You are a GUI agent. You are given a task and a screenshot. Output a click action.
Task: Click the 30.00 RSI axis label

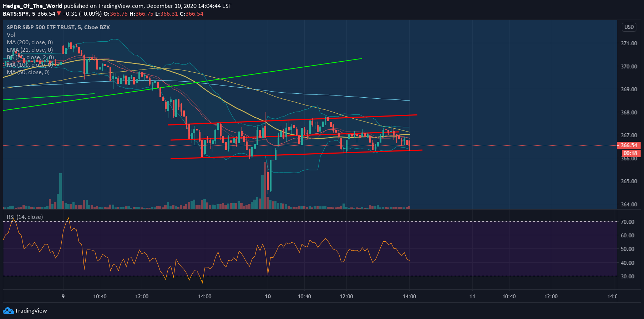point(628,276)
